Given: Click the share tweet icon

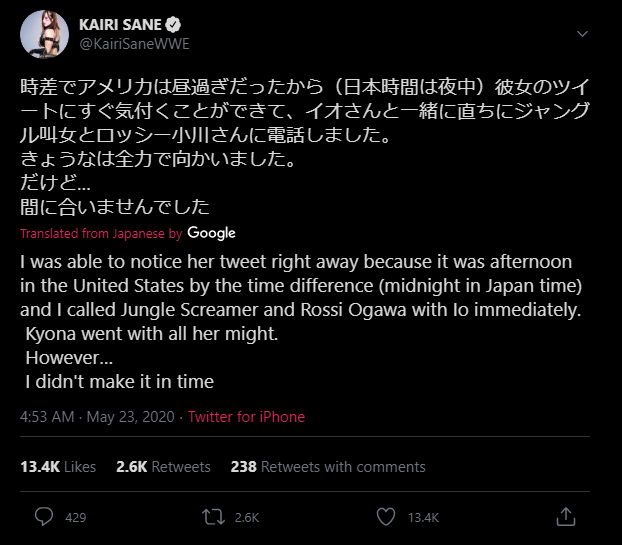Looking at the screenshot, I should pos(565,517).
